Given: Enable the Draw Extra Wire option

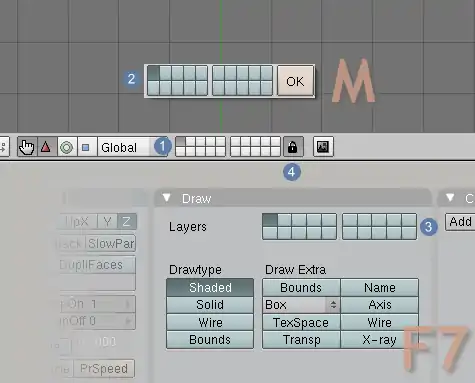Looking at the screenshot, I should pyautogui.click(x=379, y=322).
